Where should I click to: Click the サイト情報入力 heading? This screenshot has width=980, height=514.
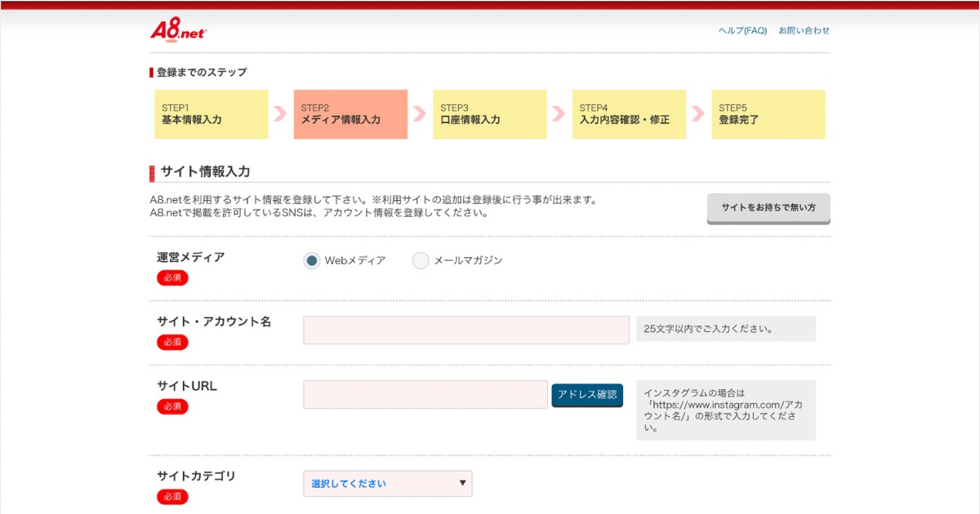[205, 172]
